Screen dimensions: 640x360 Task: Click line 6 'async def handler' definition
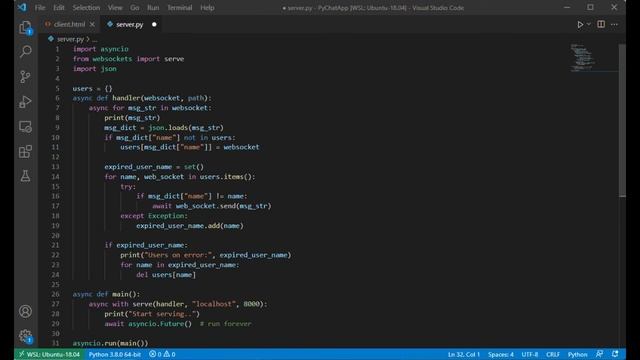[142, 98]
